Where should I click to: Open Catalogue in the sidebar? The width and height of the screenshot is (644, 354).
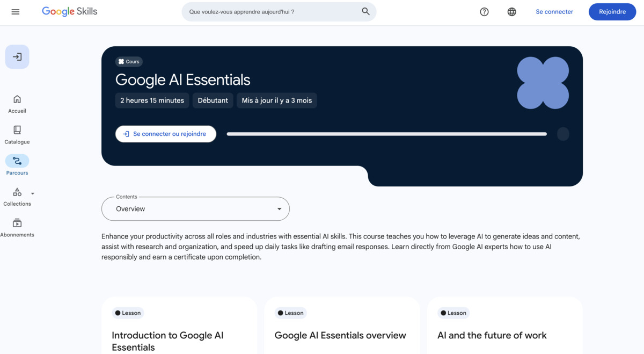pos(17,135)
